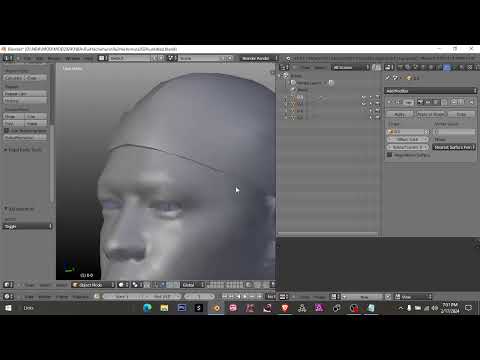Click the Timeline editor type icon
This screenshot has height=360, width=480.
click(8, 296)
